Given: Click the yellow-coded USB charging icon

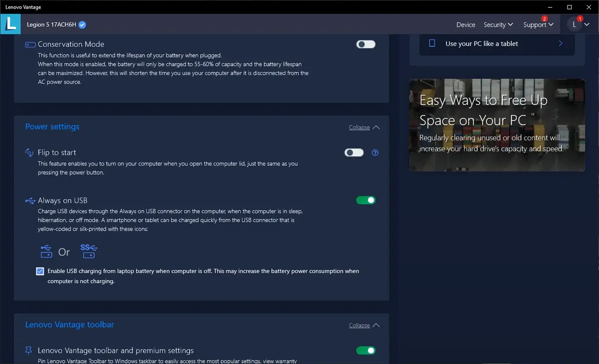Looking at the screenshot, I should coord(46,251).
